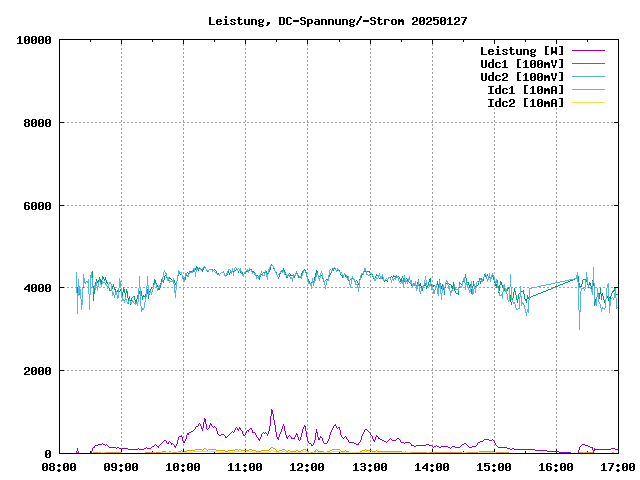The width and height of the screenshot is (640, 480).
Task: Select the 6000 y-axis tick label
Action: (x=37, y=206)
